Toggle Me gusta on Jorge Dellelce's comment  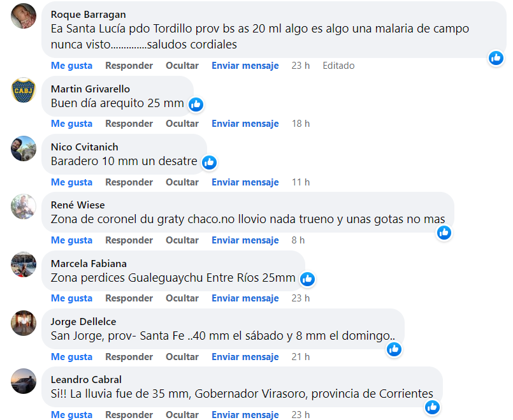71,357
